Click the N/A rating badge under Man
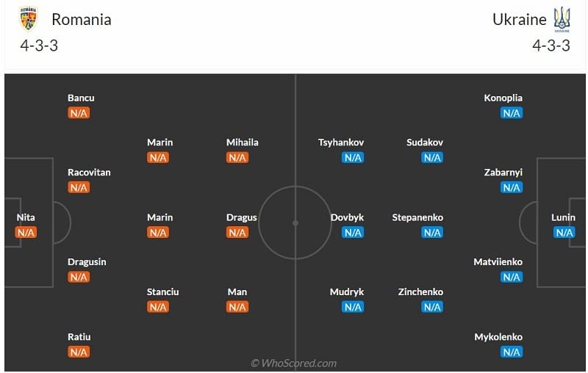 [237, 308]
